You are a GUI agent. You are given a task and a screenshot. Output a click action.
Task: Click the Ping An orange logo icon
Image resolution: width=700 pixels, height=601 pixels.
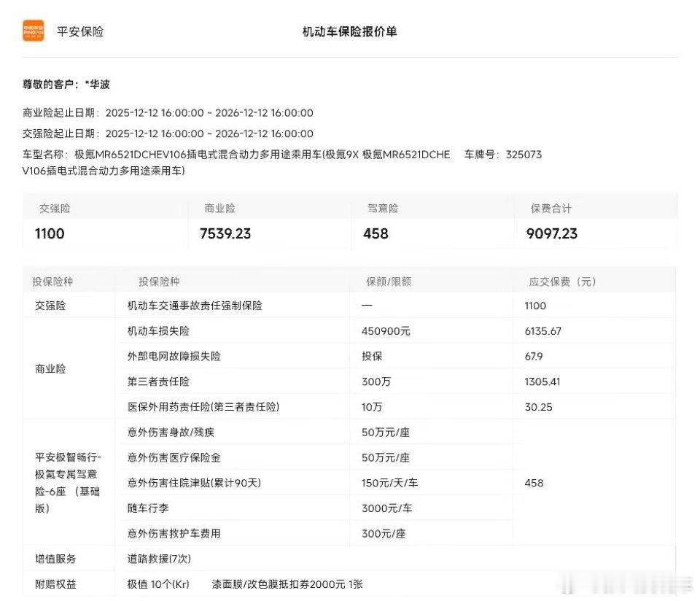[x=34, y=31]
